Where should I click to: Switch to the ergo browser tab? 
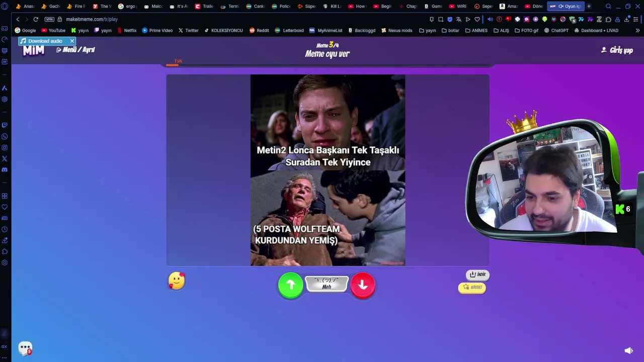coord(127,7)
